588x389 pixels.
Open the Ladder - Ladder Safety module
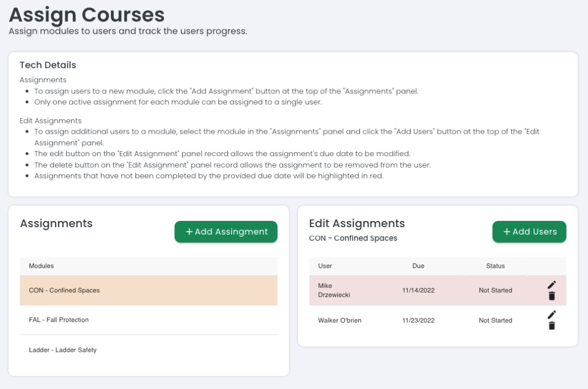pos(63,349)
